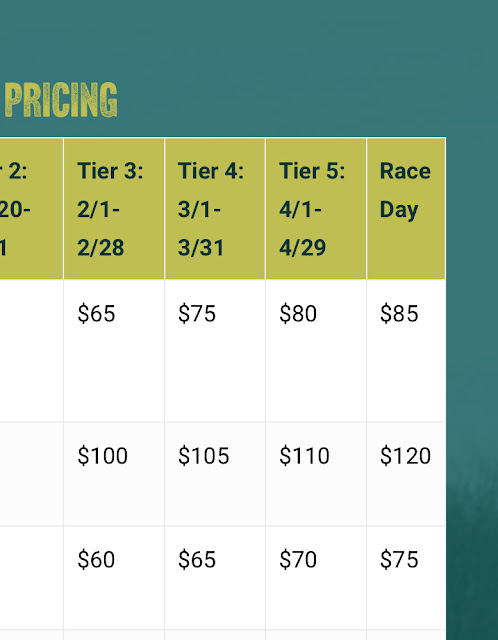The image size is (498, 640).
Task: Click the Race Day column header
Action: point(406,209)
